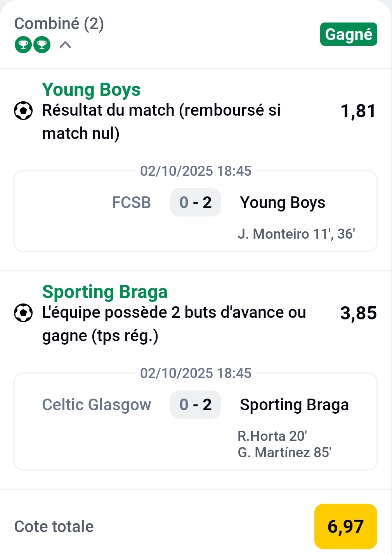Click the yellow 6,97 total odds badge
Viewport: 392px width, 555px height.
point(345,526)
